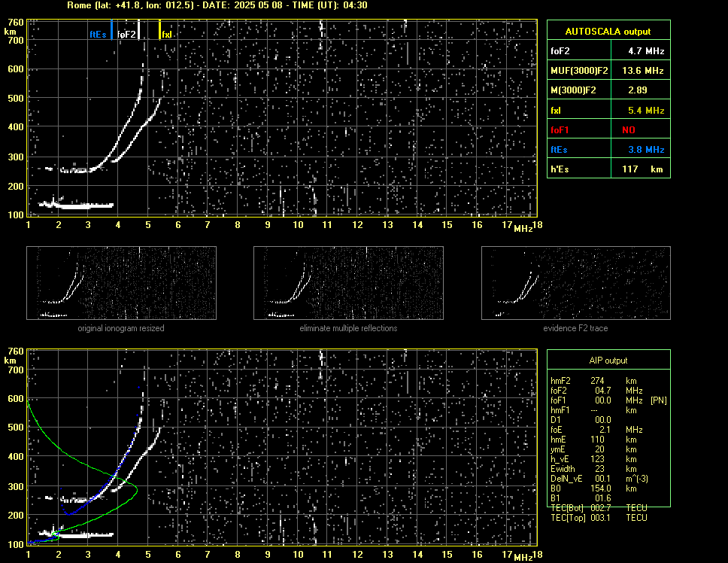Click the red 'foF1' row label
728x563 pixels.
560,130
